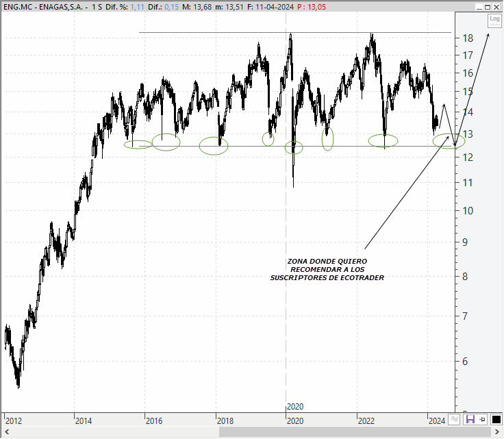Close the ENG.MC chart window
The image size is (504, 439).
[x=496, y=7]
